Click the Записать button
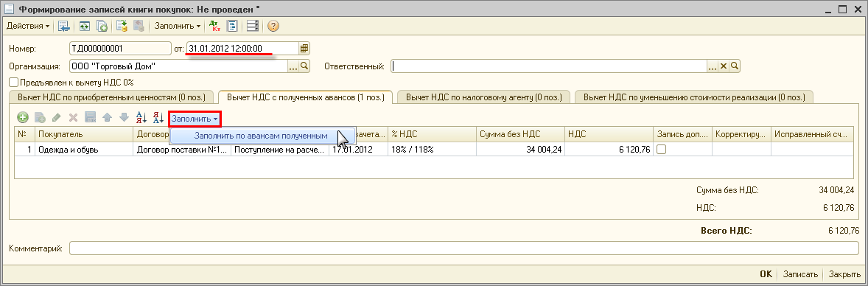This screenshot has width=868, height=286. coord(800,274)
